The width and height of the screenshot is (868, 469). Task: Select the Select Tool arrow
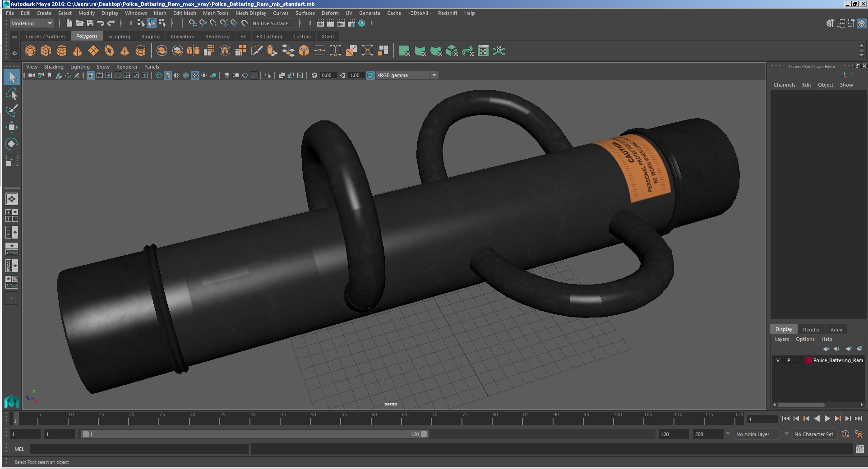coord(12,77)
